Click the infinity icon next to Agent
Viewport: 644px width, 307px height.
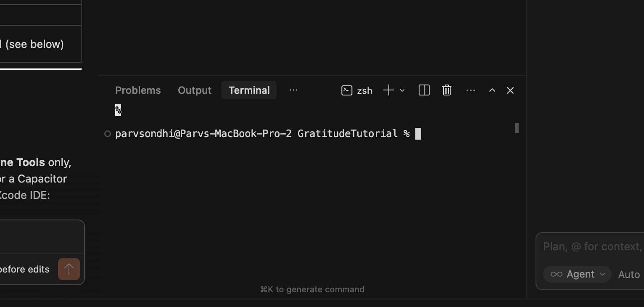(x=556, y=274)
